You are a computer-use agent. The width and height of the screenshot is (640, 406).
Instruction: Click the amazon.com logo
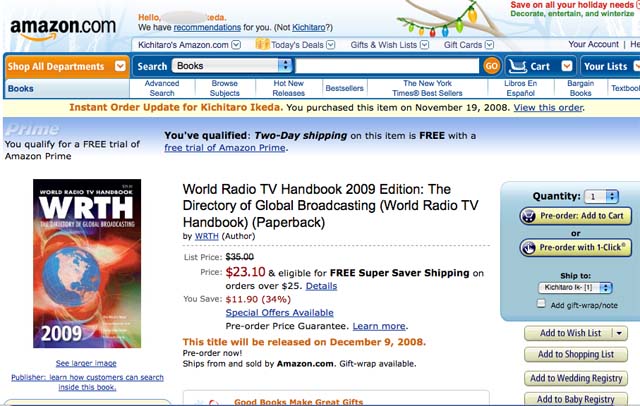[63, 29]
